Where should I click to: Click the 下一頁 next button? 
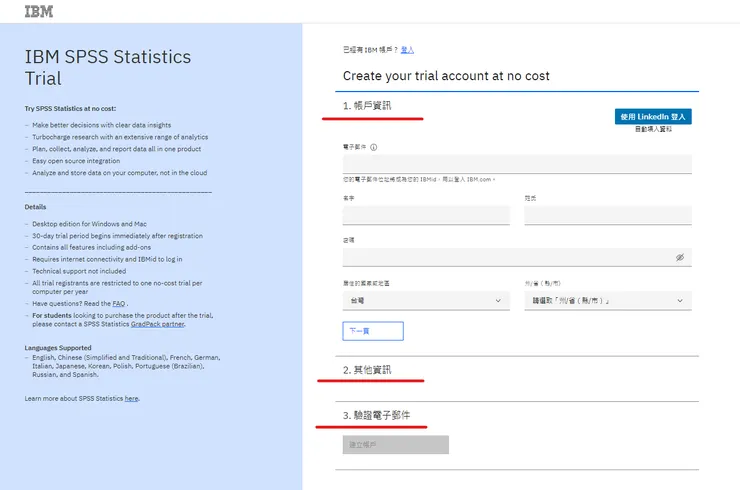373,331
